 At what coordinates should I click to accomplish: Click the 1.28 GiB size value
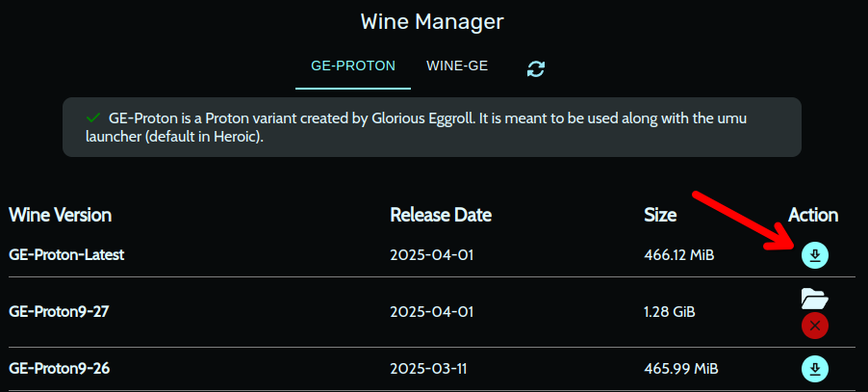pyautogui.click(x=670, y=312)
